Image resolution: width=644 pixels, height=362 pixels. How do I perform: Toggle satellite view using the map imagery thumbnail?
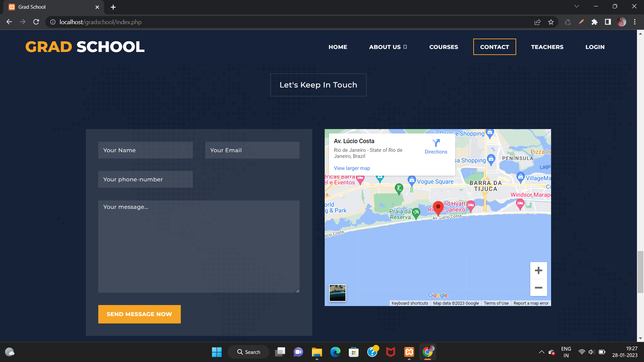pos(337,293)
